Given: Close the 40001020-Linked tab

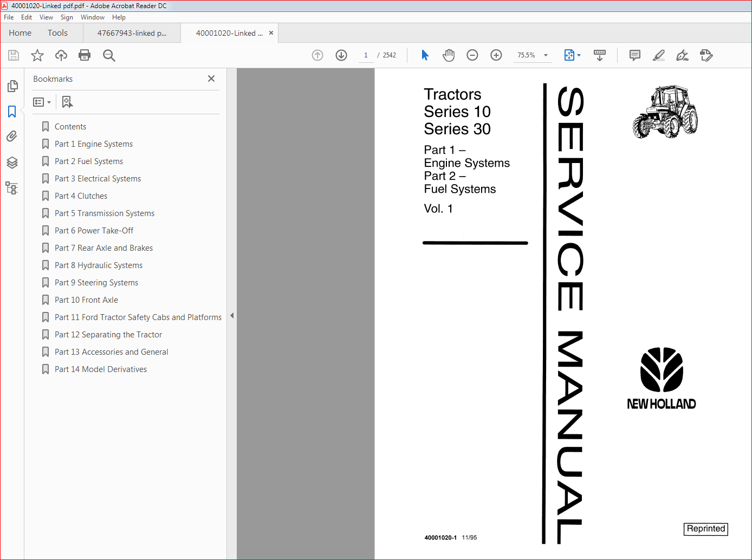Looking at the screenshot, I should pyautogui.click(x=271, y=33).
